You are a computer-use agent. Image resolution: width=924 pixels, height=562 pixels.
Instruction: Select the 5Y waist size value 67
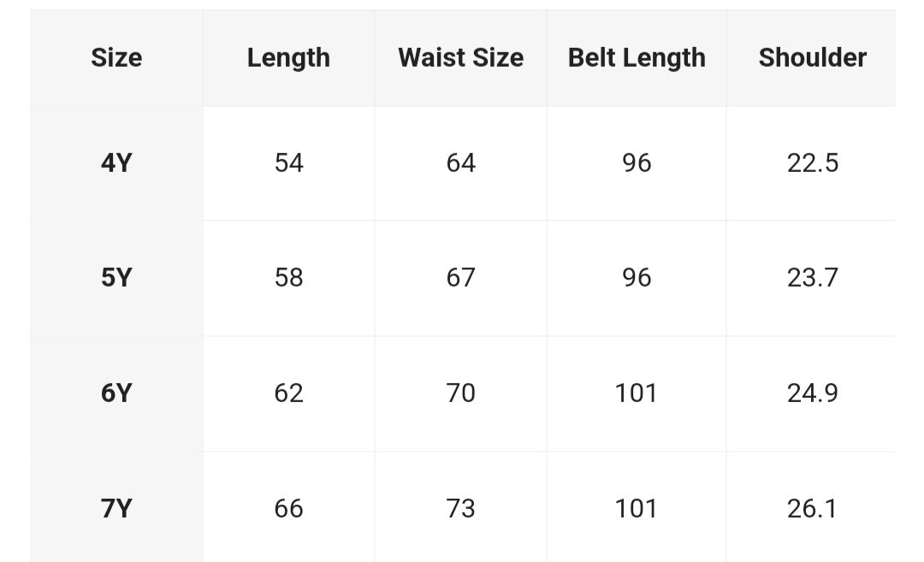460,277
